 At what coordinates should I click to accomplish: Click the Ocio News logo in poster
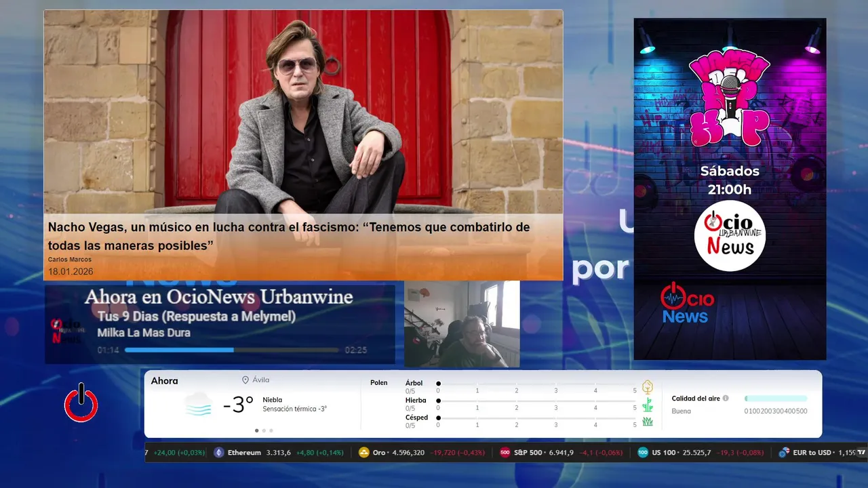pos(688,303)
